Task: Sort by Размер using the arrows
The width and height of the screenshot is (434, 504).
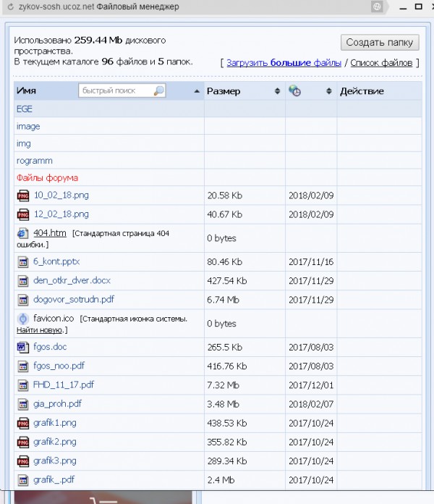Action: [x=277, y=91]
